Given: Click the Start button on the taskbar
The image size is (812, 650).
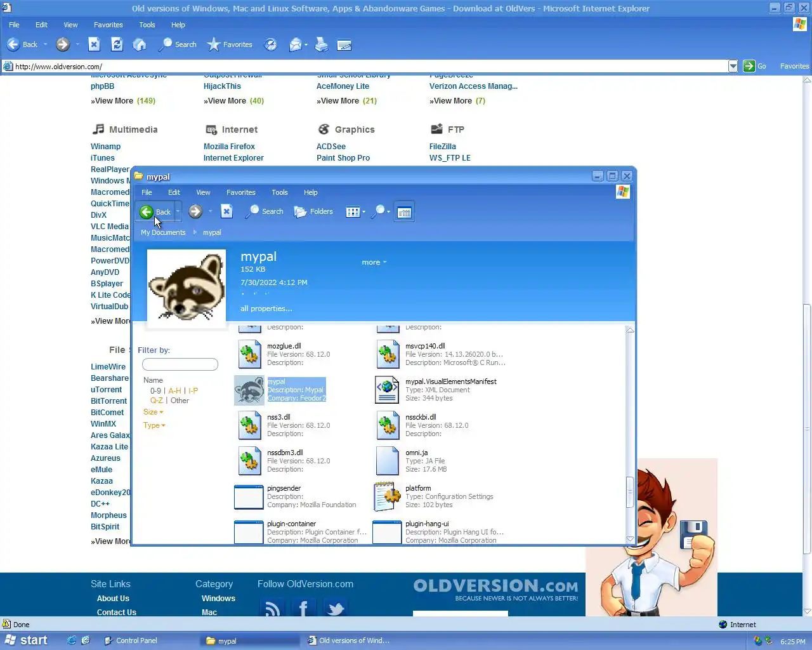Looking at the screenshot, I should pyautogui.click(x=27, y=640).
